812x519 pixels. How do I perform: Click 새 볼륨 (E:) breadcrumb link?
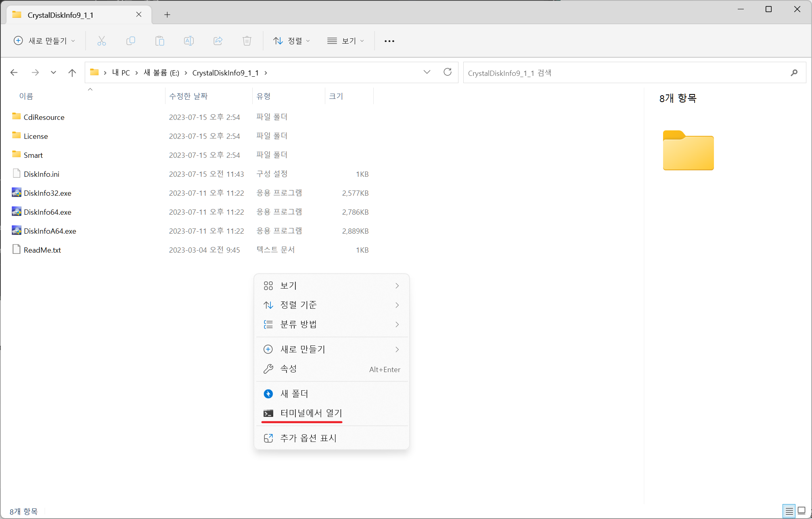tap(161, 73)
